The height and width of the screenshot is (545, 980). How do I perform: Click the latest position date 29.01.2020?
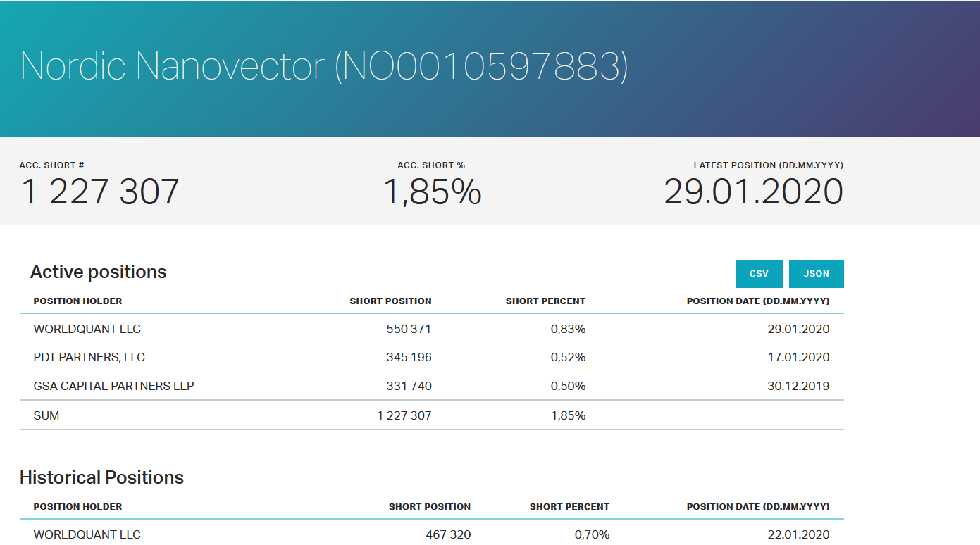coord(753,192)
